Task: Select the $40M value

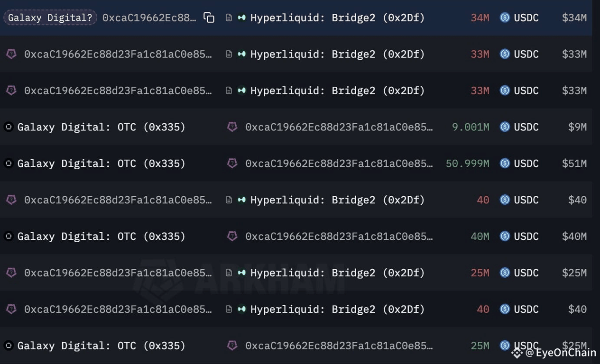Action: tap(574, 236)
